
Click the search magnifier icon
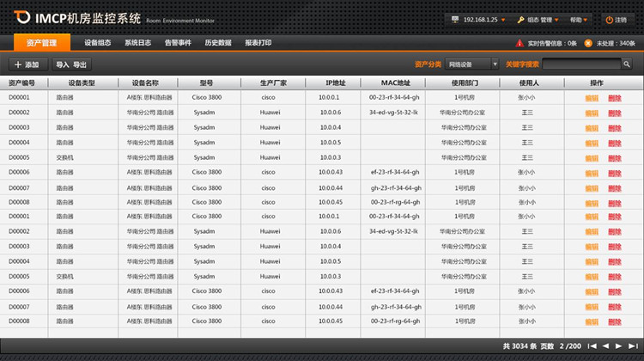[x=626, y=64]
